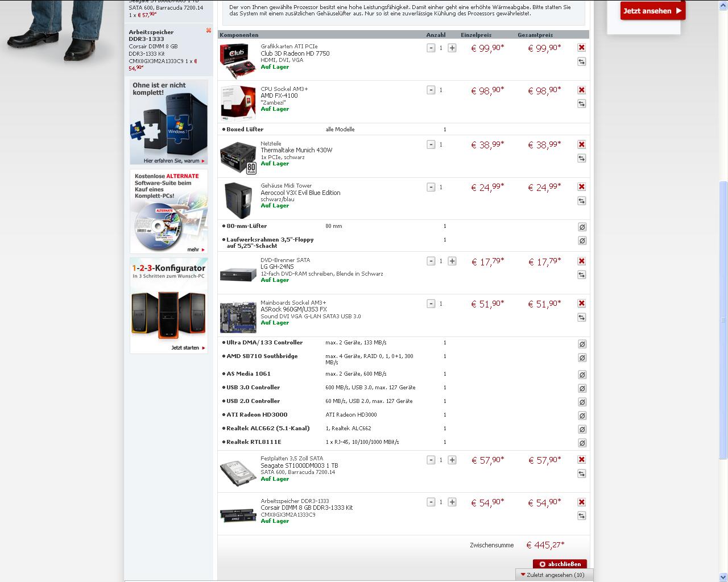This screenshot has width=728, height=582.
Task: Delete the Aerocool V3X Evil Blue Edition case
Action: (581, 187)
